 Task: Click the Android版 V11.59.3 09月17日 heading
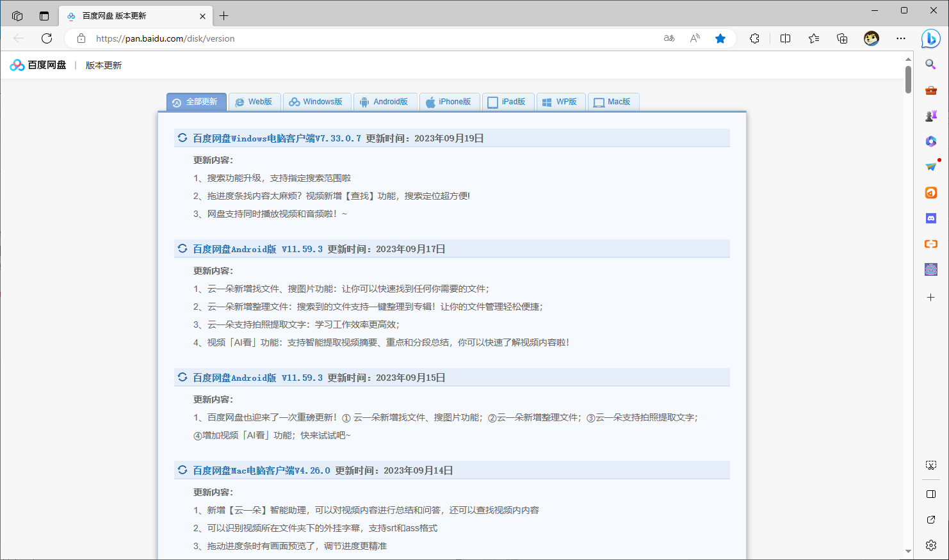(x=258, y=249)
